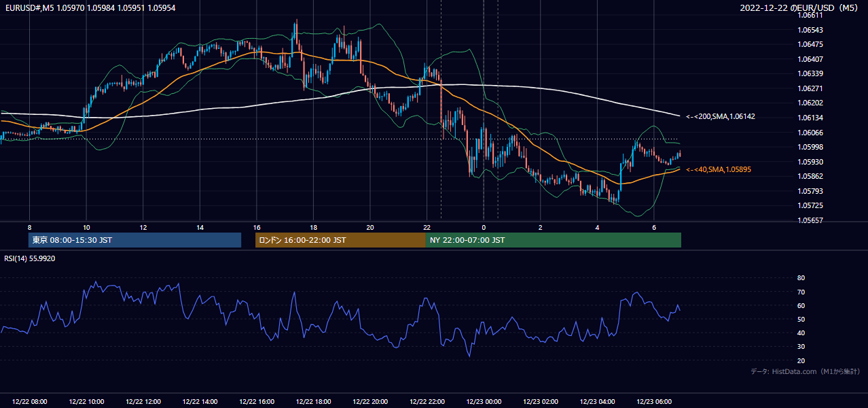Click price axis label 1.05793
868x408 pixels.
coord(811,191)
